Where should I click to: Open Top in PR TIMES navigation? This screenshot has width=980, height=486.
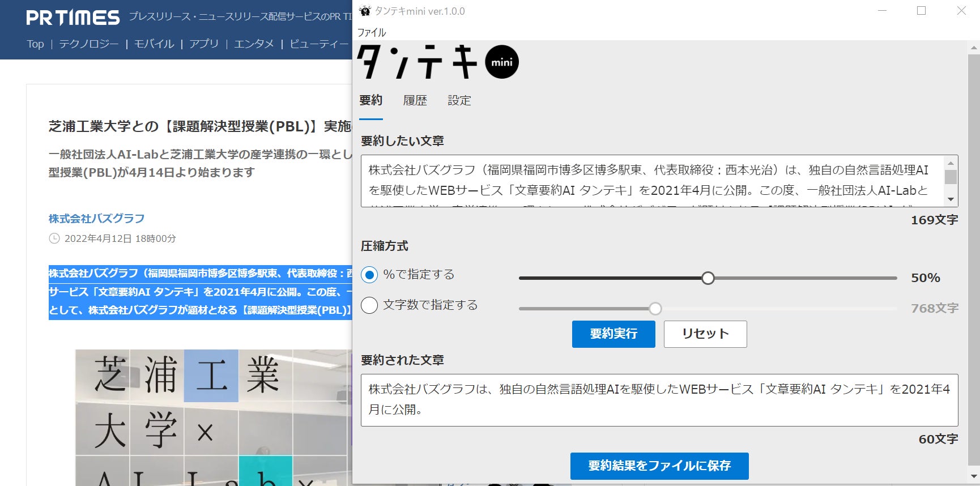point(35,44)
